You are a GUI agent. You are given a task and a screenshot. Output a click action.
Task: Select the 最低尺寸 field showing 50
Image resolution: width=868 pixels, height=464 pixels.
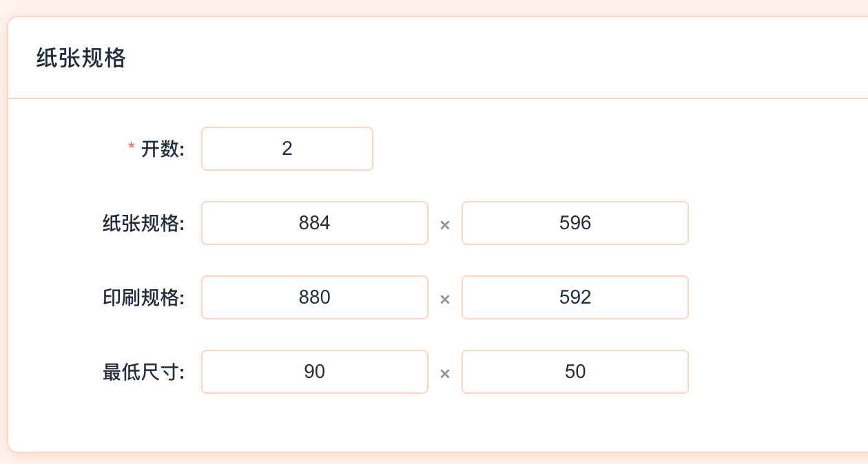click(575, 372)
